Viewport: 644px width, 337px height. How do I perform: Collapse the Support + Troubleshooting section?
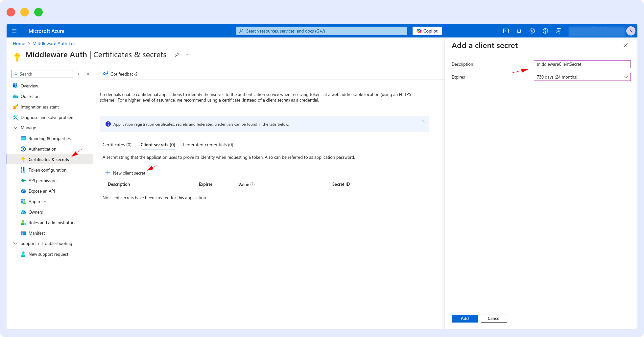(x=15, y=243)
